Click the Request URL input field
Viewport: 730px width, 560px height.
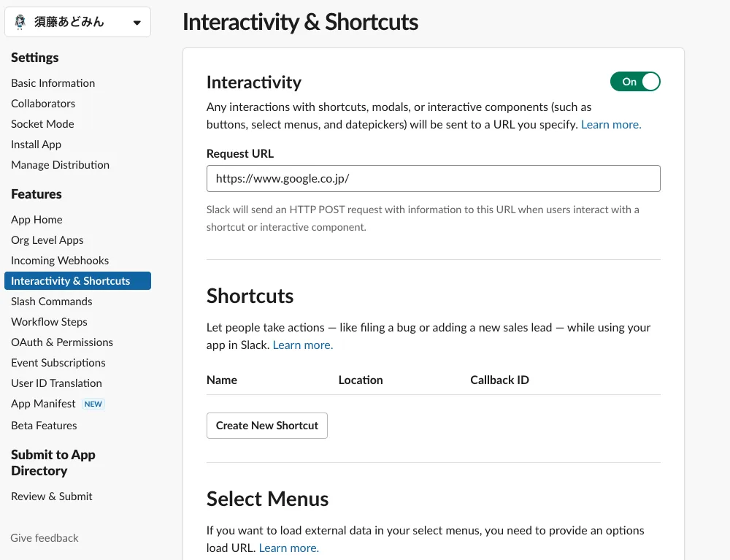coord(433,178)
